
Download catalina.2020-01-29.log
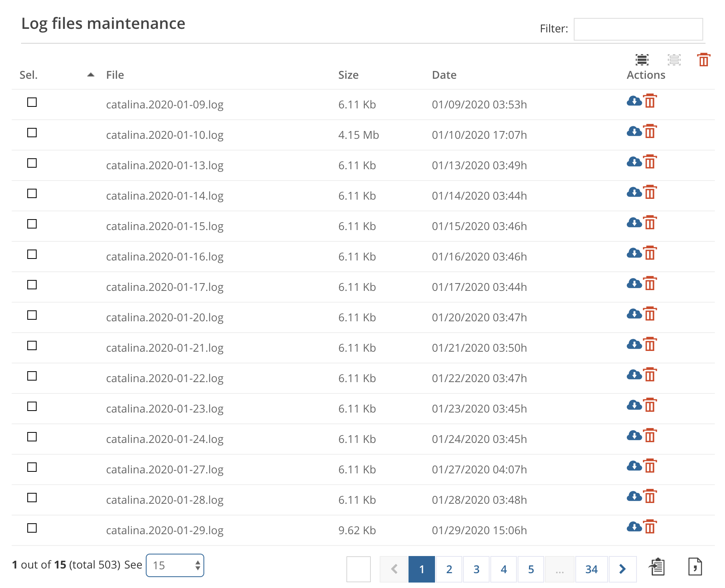pyautogui.click(x=634, y=527)
